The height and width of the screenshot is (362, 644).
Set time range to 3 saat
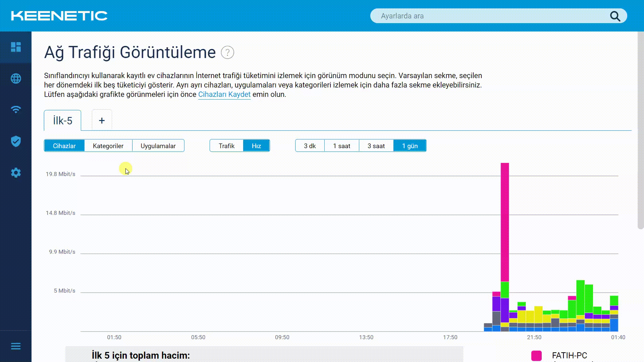tap(376, 146)
